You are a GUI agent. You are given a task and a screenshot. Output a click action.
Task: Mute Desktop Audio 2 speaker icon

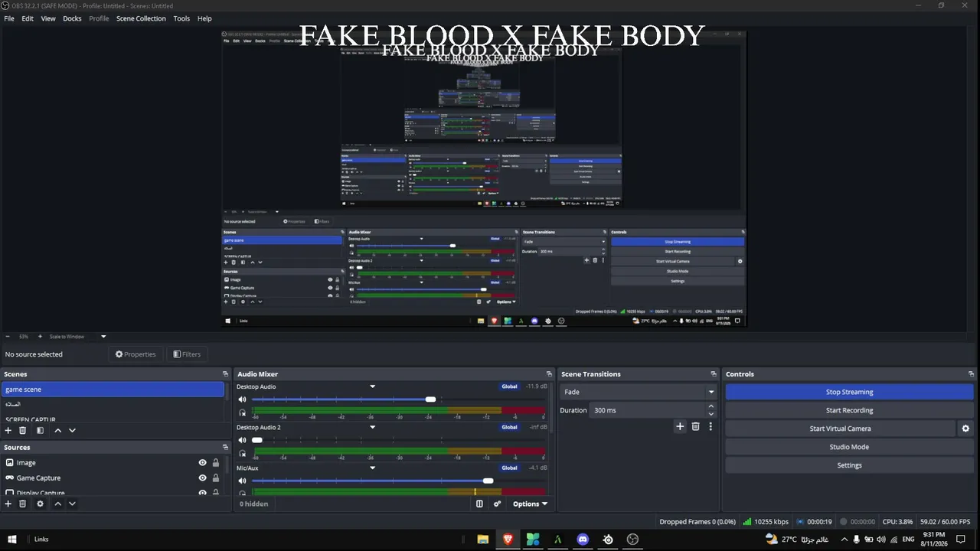tap(243, 440)
